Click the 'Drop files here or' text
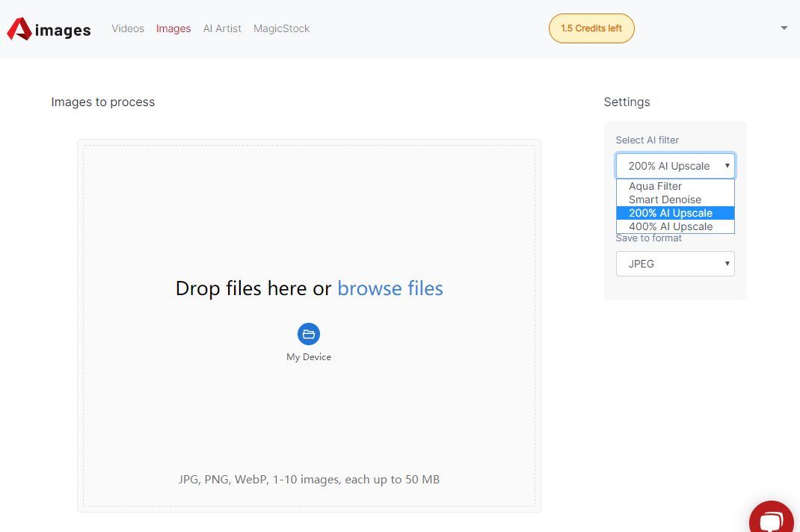 point(253,288)
